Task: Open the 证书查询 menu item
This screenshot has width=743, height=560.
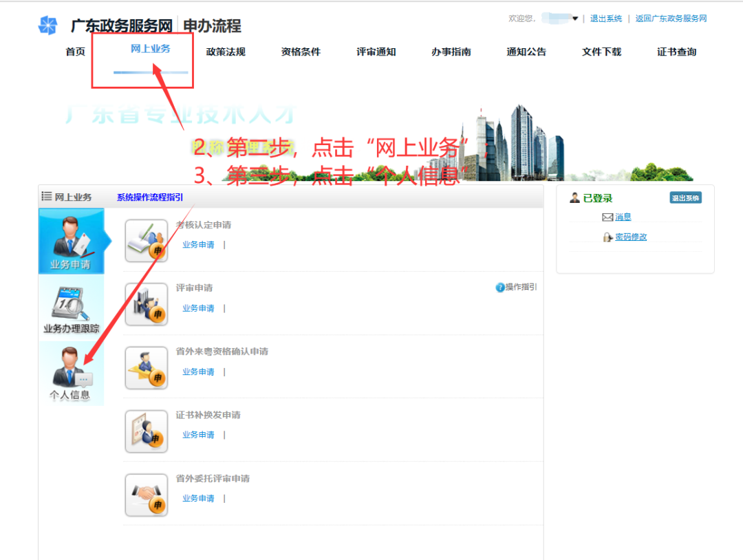Action: pyautogui.click(x=676, y=52)
